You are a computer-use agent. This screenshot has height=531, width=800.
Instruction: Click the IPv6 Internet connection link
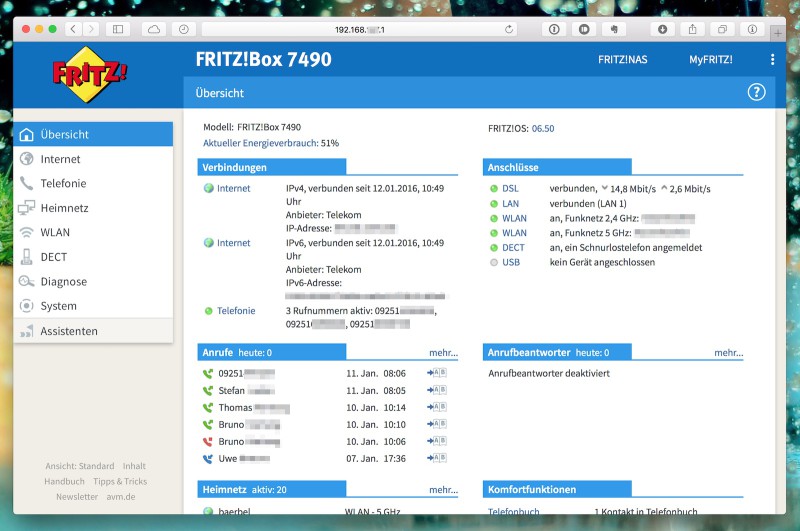tap(234, 243)
